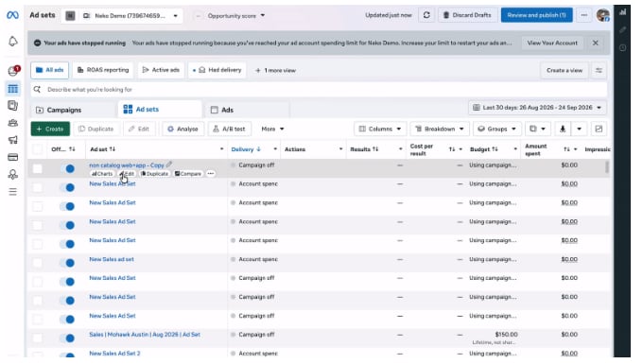Tick the select-all checkbox in table header
Viewport: 643px width, 364px height.
(x=37, y=149)
